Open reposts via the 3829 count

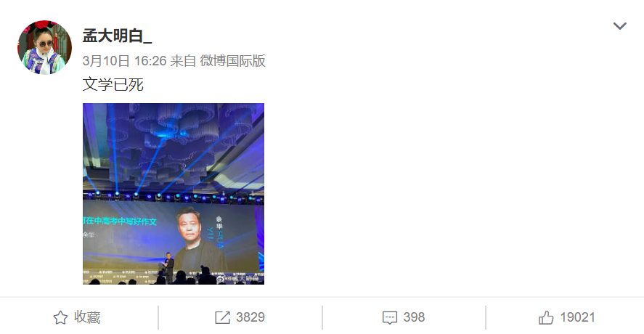click(x=250, y=317)
